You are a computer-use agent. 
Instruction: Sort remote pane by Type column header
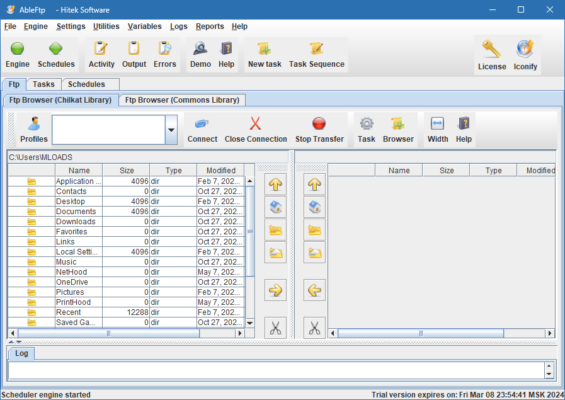pyautogui.click(x=493, y=170)
